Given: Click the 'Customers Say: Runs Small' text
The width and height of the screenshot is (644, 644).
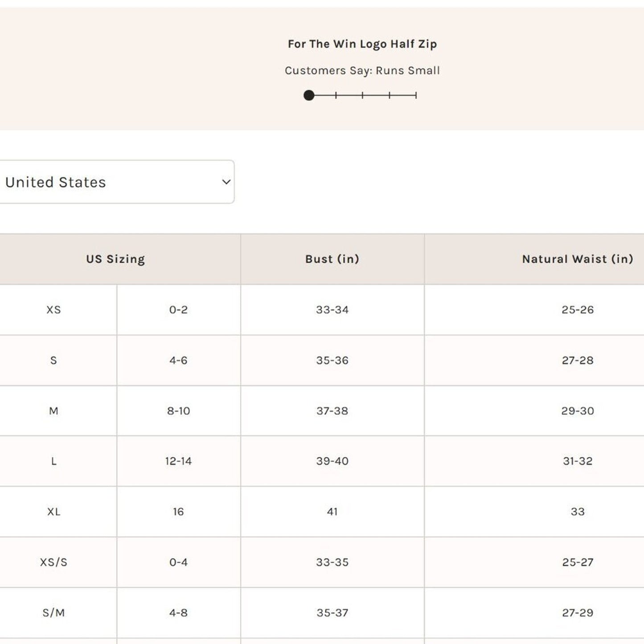Looking at the screenshot, I should coord(362,70).
